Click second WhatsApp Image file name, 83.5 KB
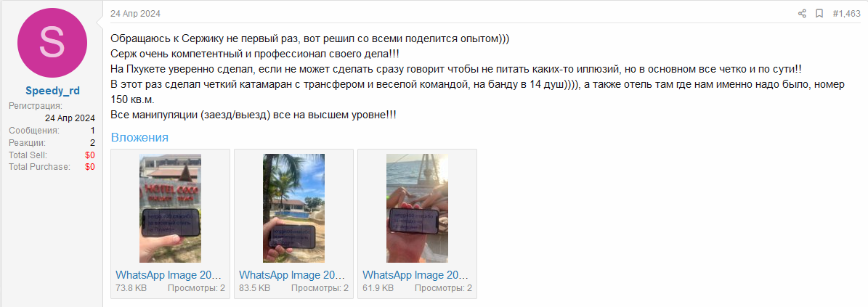The image size is (868, 307). click(292, 275)
